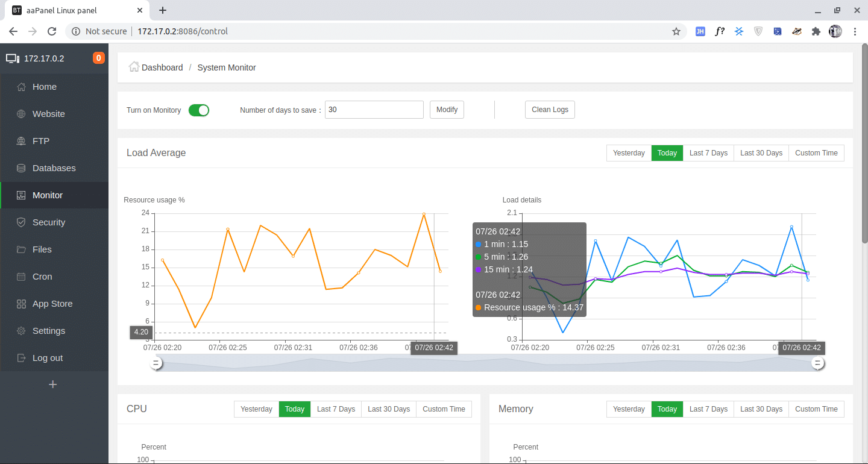Select Last 7 Days for CPU chart

click(x=336, y=409)
